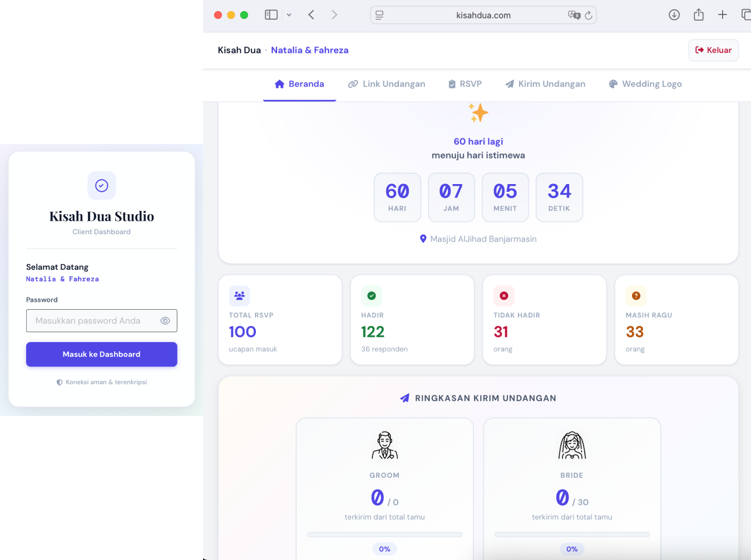Click the RSVP clipboard icon

[452, 83]
